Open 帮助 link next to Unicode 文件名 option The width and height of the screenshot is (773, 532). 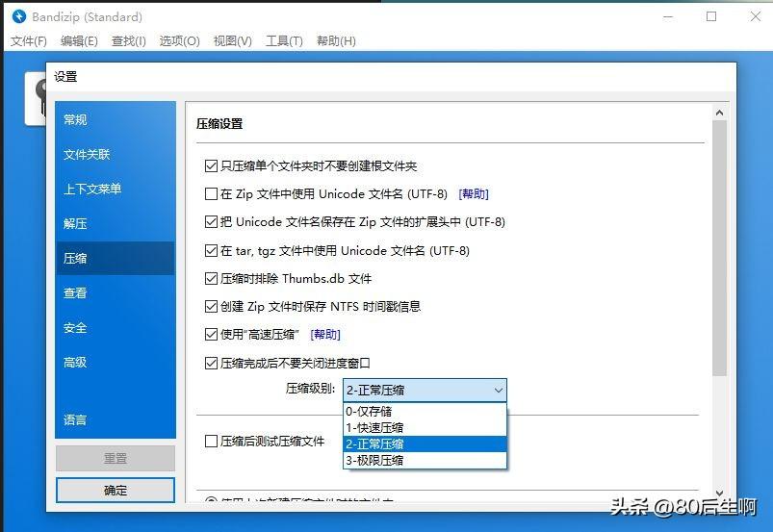coord(474,194)
